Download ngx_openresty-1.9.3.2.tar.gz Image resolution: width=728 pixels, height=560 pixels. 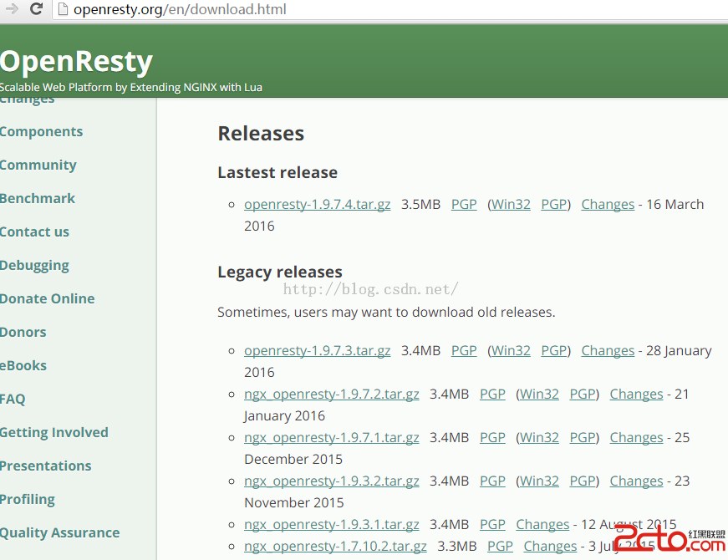[x=332, y=481]
